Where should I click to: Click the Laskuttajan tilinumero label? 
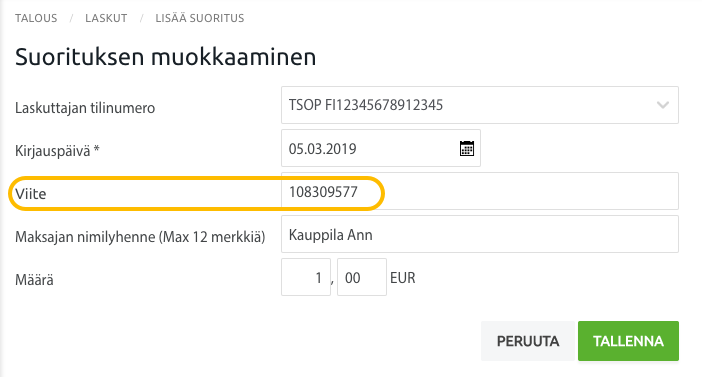(x=85, y=108)
